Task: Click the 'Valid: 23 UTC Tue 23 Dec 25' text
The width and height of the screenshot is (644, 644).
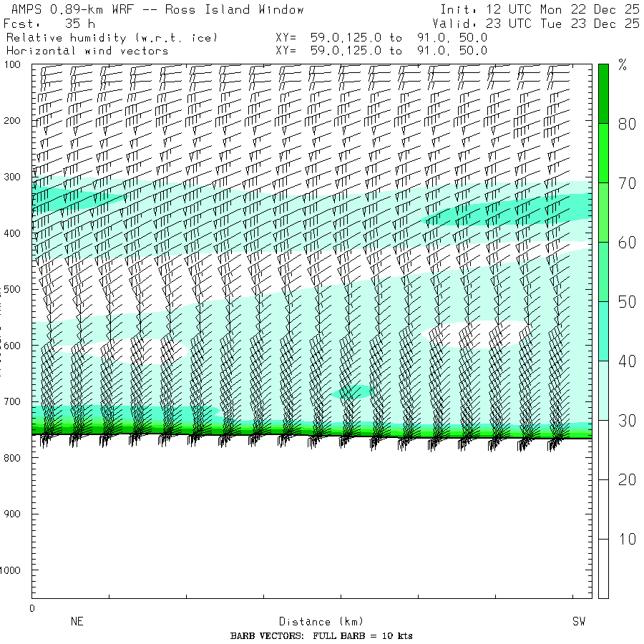Action: pyautogui.click(x=540, y=24)
